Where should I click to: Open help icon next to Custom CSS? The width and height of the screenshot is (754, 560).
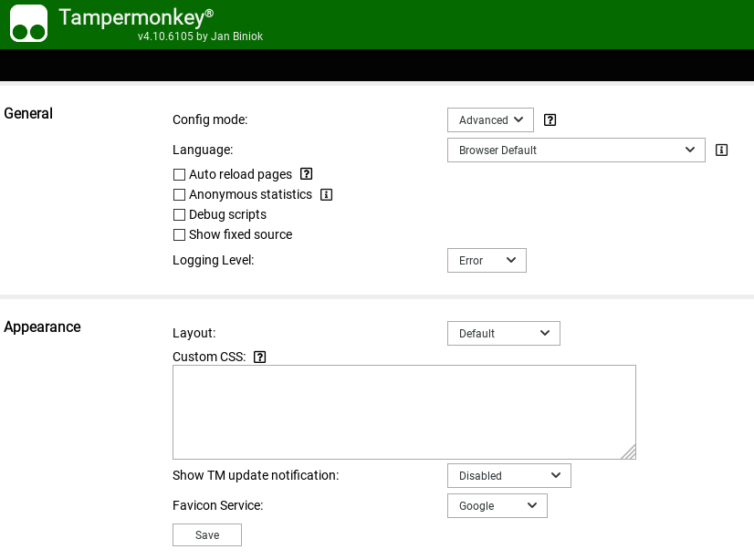(x=259, y=357)
